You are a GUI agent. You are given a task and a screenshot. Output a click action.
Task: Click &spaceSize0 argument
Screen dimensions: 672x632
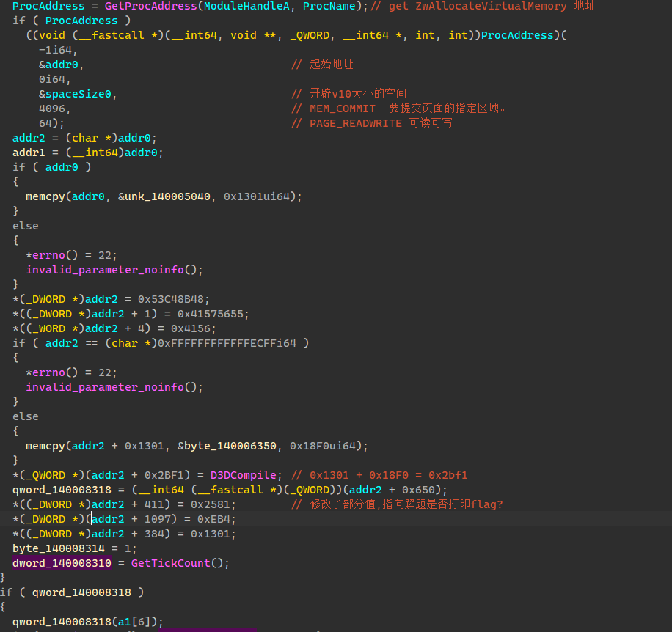[78, 94]
